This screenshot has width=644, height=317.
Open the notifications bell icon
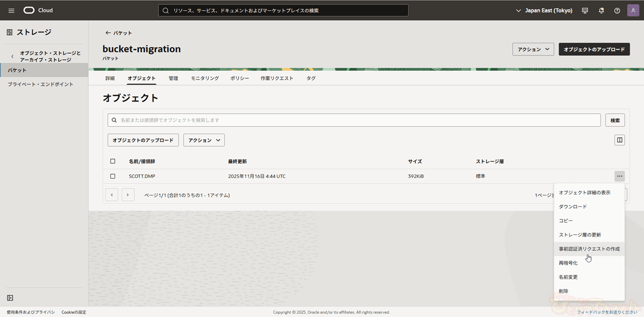pyautogui.click(x=601, y=11)
